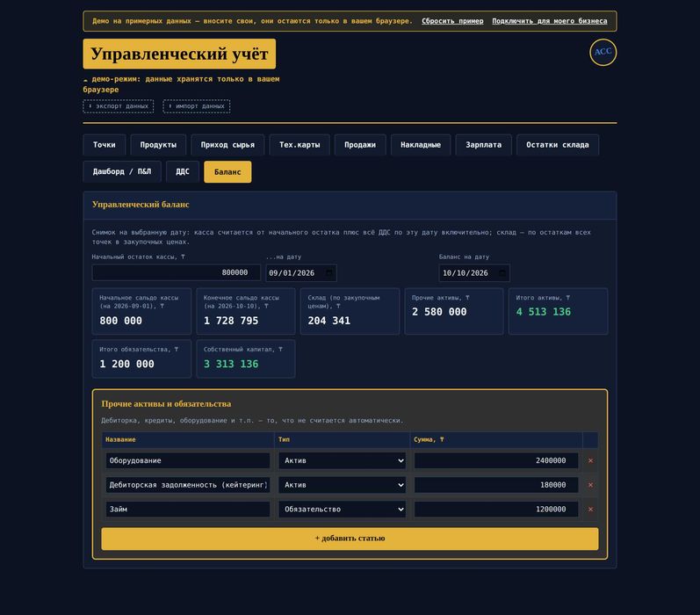700x615 pixels.
Task: Focus the Баланс на дату field
Action: [x=474, y=273]
